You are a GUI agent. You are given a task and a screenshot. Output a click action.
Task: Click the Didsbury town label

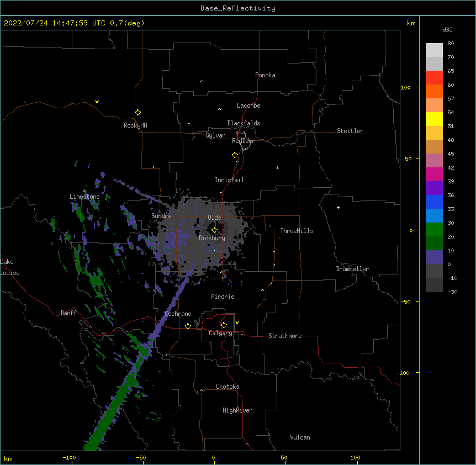212,238
